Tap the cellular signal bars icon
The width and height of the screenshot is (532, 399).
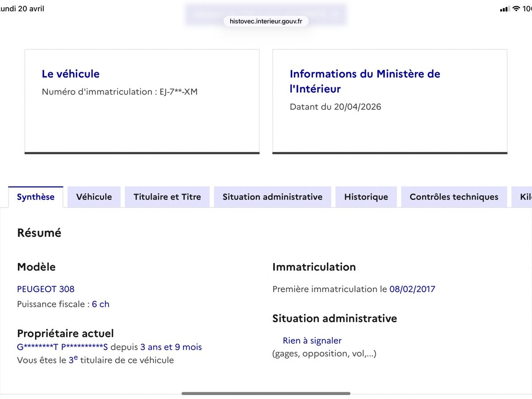[505, 9]
